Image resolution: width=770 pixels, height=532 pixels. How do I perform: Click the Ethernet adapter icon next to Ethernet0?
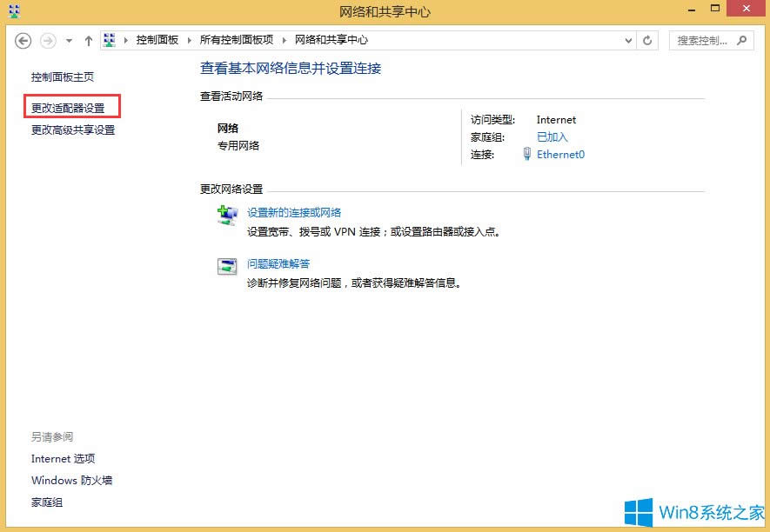(x=528, y=154)
